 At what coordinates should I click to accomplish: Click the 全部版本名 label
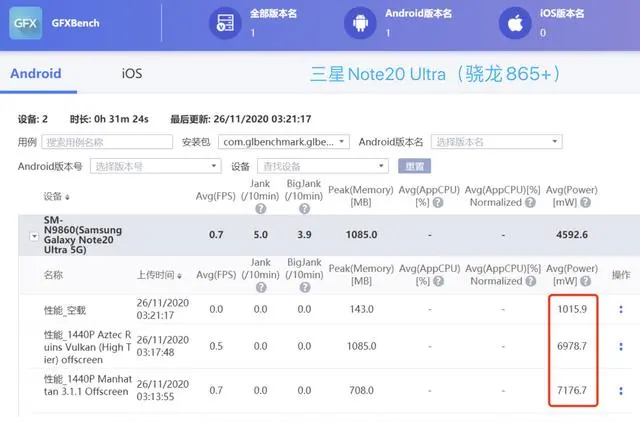coord(273,13)
